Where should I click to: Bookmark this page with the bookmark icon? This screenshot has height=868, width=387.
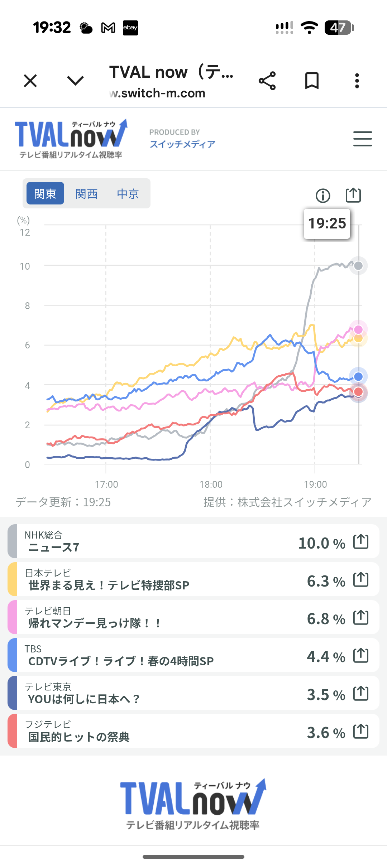[312, 81]
